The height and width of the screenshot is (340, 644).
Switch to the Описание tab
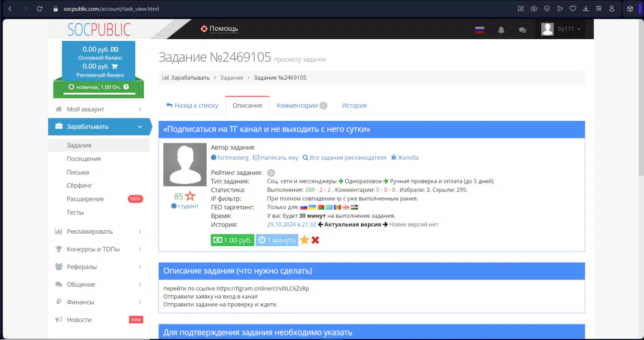[248, 105]
